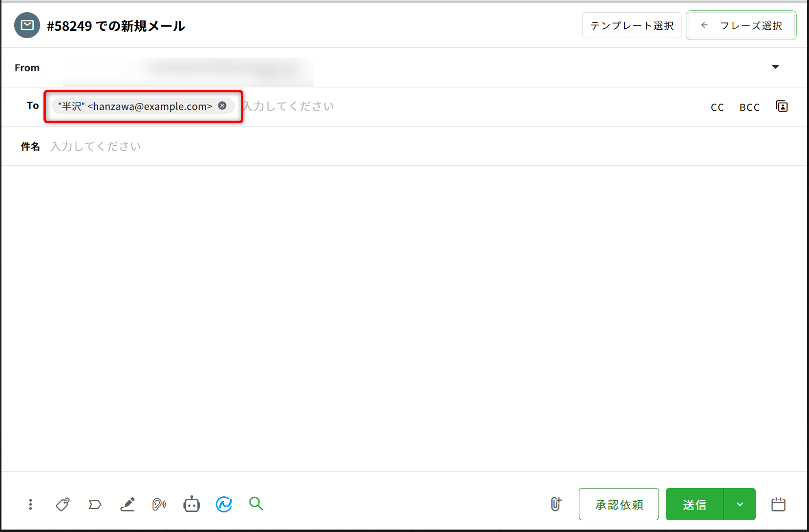
Task: Open the calendar schedule send icon
Action: click(x=778, y=504)
